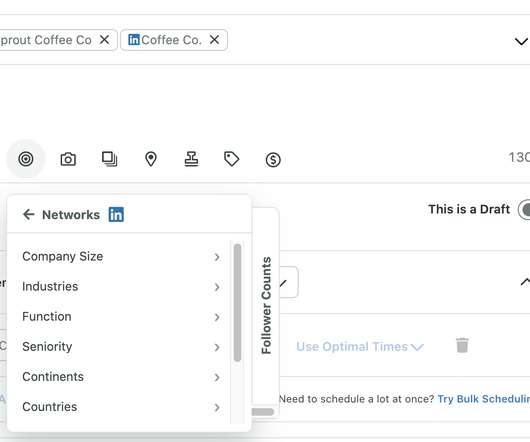Open the tag icon in toolbar

[x=232, y=159]
